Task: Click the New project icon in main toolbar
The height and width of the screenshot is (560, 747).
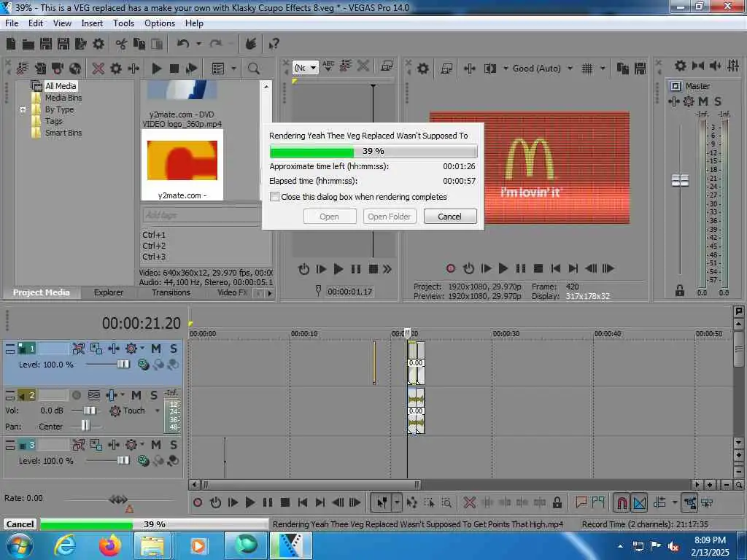Action: [x=11, y=44]
